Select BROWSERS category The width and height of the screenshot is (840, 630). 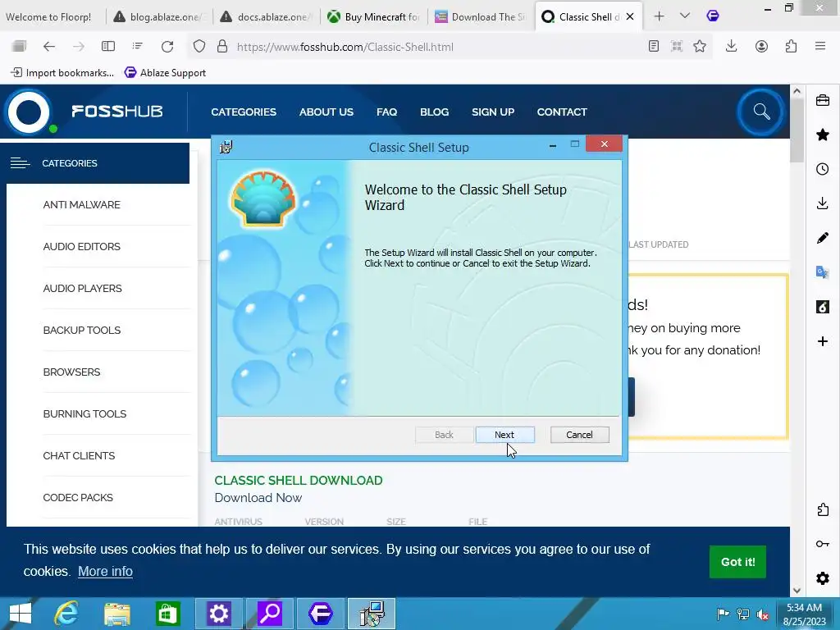pos(72,372)
